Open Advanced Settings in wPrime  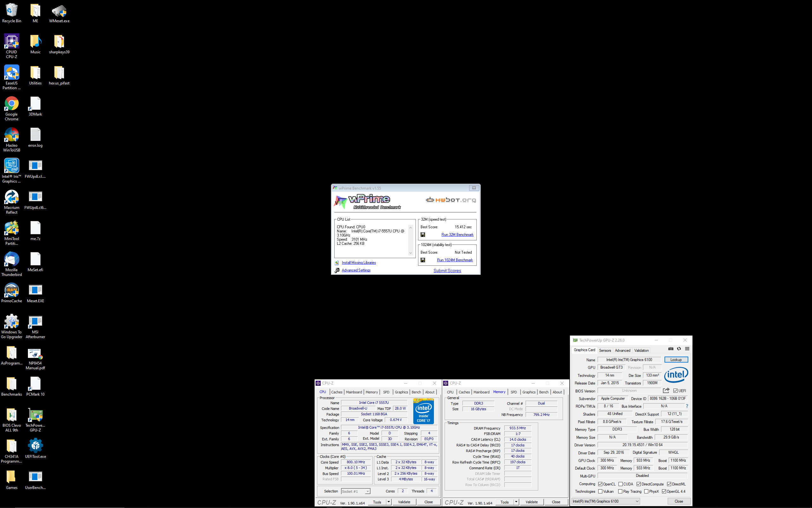pos(356,270)
